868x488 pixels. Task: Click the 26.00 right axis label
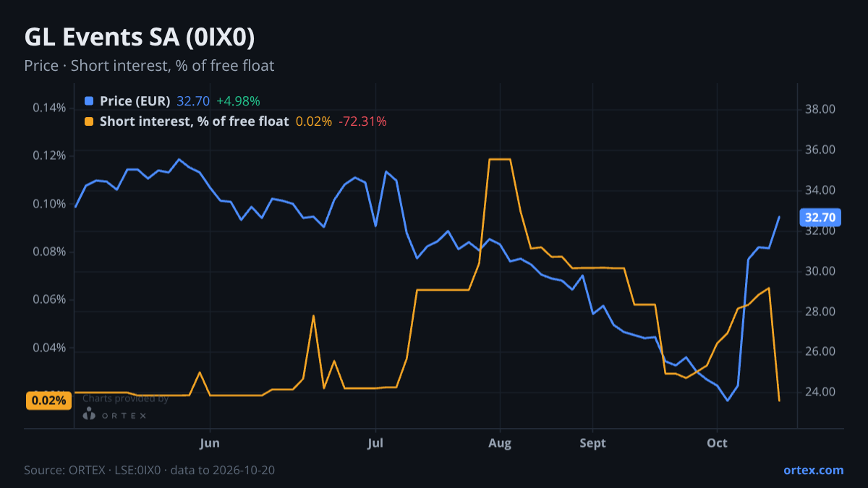[x=820, y=352]
